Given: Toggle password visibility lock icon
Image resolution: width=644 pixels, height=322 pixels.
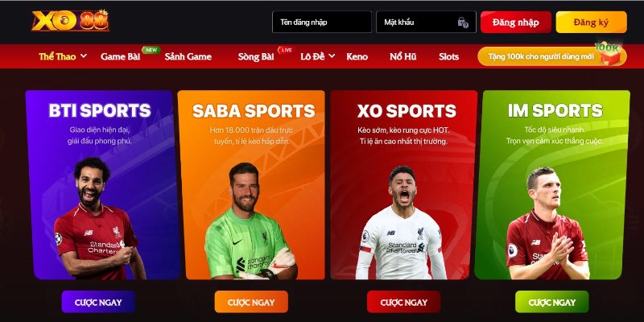Looking at the screenshot, I should [463, 23].
